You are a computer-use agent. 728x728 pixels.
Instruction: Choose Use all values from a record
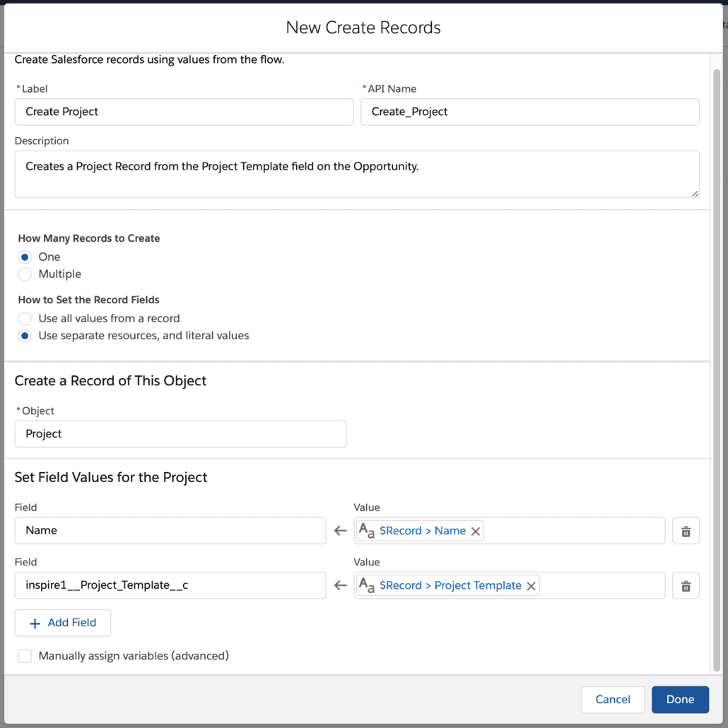[25, 319]
